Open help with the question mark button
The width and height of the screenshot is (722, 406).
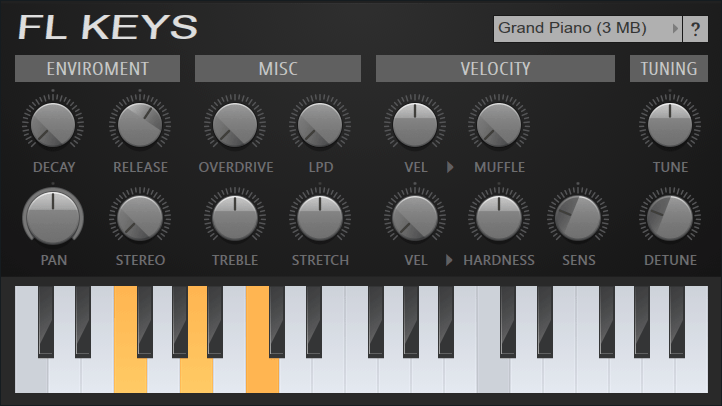[695, 29]
